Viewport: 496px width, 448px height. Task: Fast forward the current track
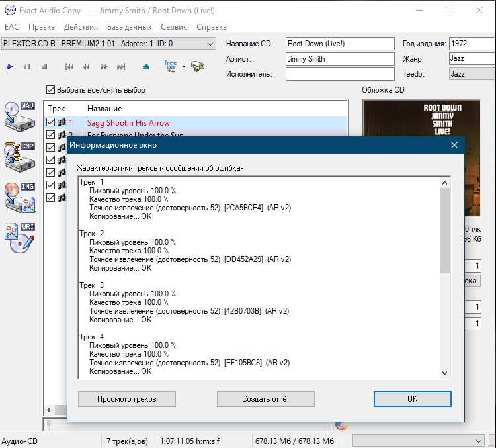coord(104,66)
